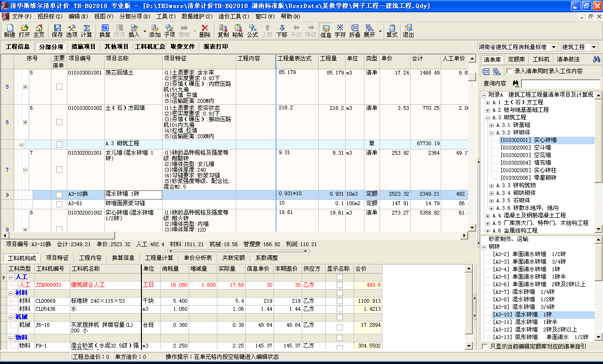Click the 退出 (Exit) toolbar icon

pyautogui.click(x=408, y=31)
